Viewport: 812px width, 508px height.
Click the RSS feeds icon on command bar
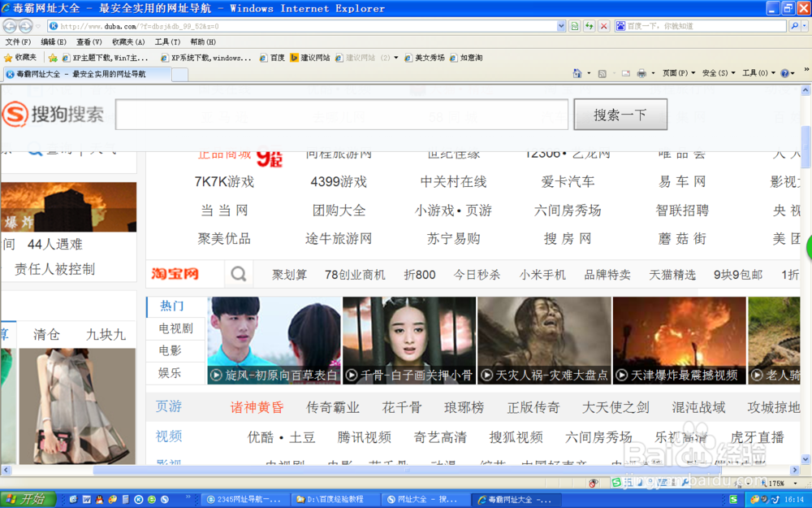click(x=602, y=73)
